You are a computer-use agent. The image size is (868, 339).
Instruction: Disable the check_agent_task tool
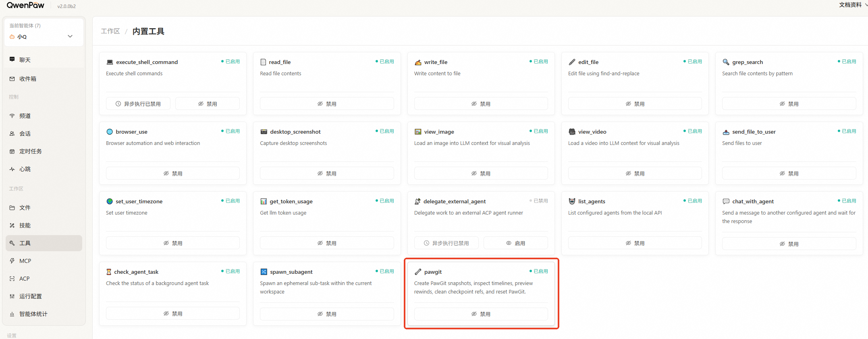click(173, 313)
